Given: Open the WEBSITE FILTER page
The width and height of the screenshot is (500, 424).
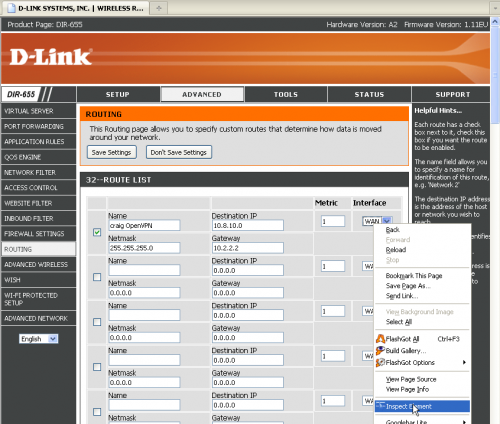Looking at the screenshot, I should [x=38, y=203].
